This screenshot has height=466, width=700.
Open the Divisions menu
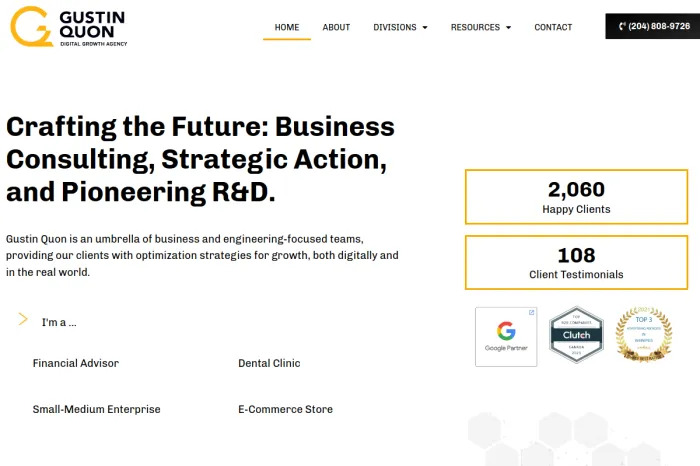coord(395,27)
